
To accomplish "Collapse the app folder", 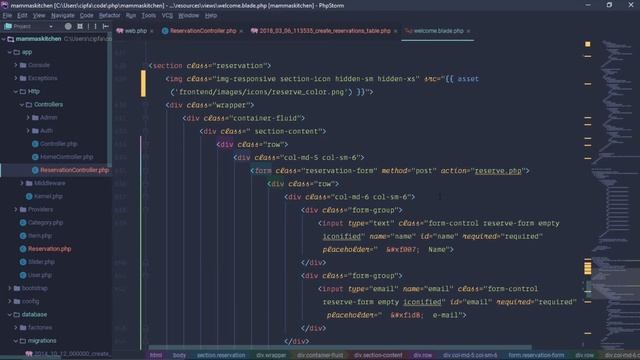I will (x=10, y=52).
